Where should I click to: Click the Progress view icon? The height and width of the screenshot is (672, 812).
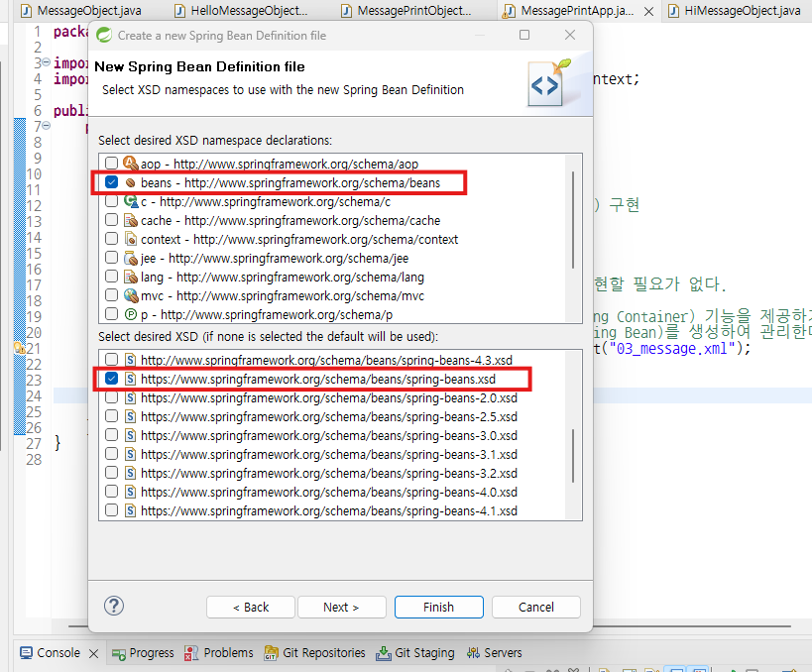pos(119,653)
